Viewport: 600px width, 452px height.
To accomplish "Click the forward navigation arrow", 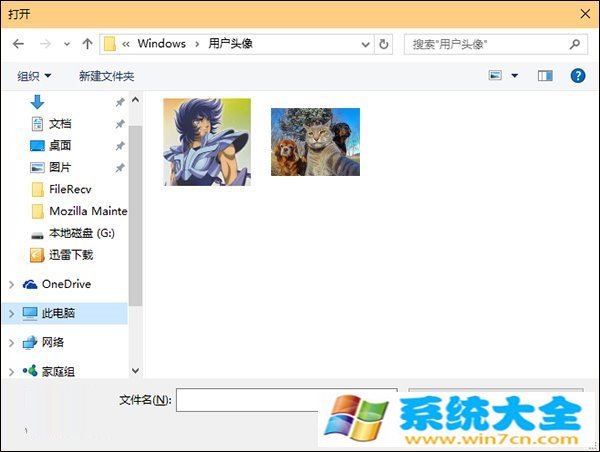I will [45, 44].
